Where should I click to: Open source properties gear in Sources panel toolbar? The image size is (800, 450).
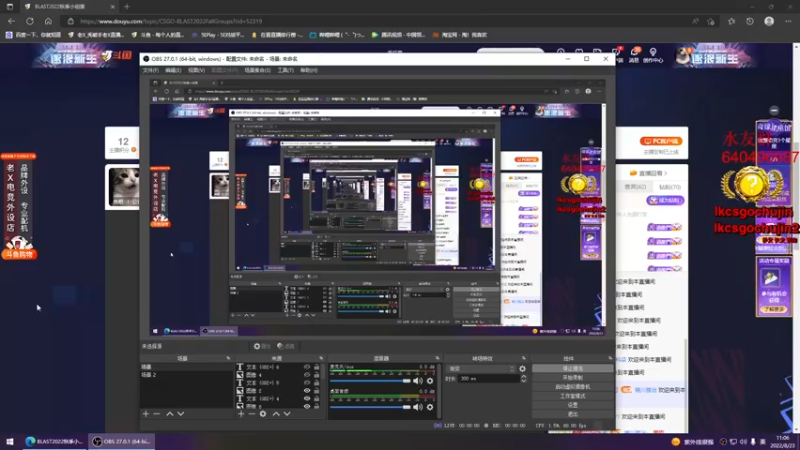(263, 414)
